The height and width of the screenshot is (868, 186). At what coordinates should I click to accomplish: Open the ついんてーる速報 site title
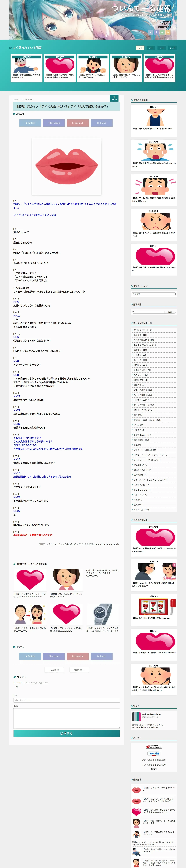(141, 8)
